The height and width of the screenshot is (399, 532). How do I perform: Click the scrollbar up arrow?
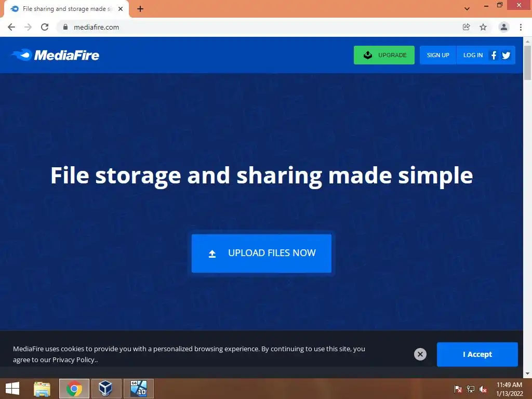tap(527, 42)
